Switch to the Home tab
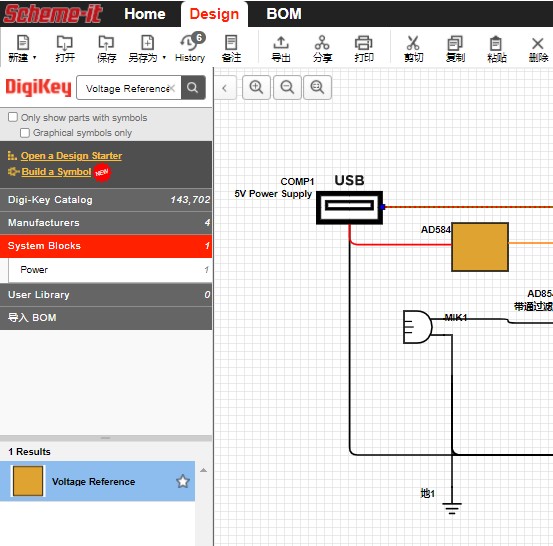 (145, 14)
